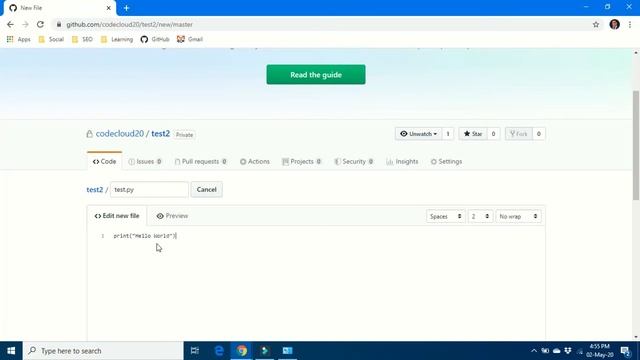Switch to the Issues tab
This screenshot has height=360, width=640.
tap(145, 162)
